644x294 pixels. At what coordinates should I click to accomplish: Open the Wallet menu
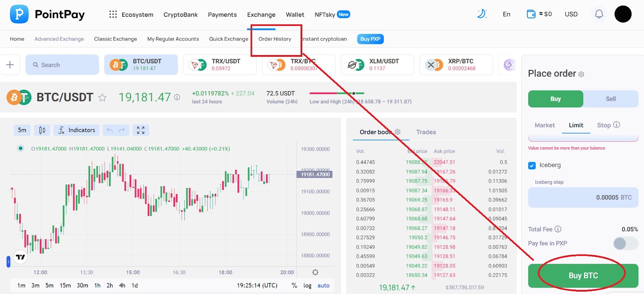tap(295, 14)
